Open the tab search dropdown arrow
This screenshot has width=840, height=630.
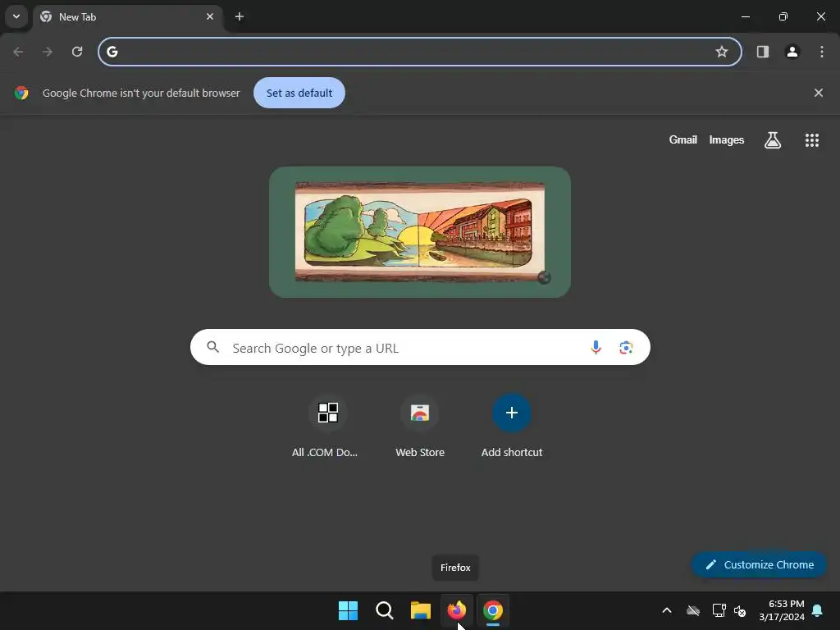pyautogui.click(x=16, y=16)
